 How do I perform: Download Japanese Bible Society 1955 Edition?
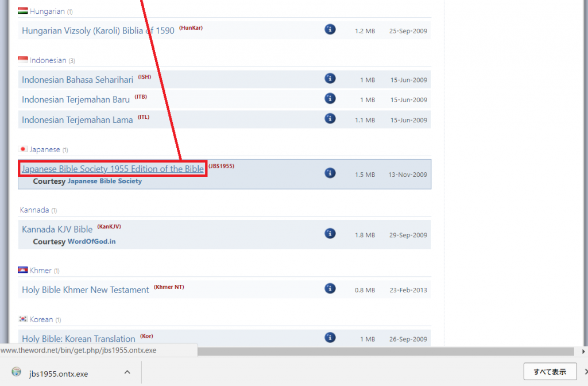click(x=113, y=169)
